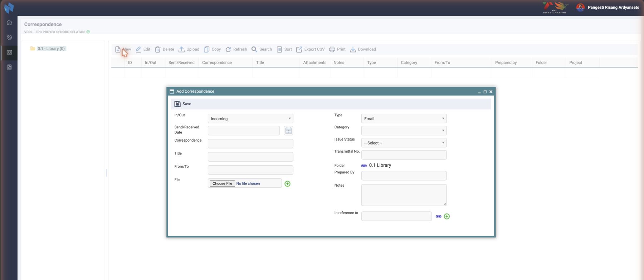
Task: Select the correspondence module icon in the sidebar
Action: (9, 52)
